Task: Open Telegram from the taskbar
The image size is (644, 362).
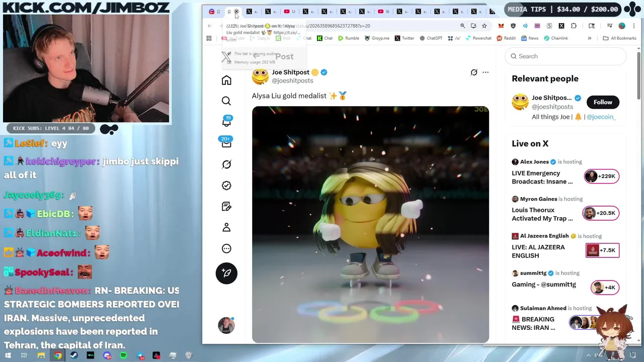Action: tap(140, 355)
